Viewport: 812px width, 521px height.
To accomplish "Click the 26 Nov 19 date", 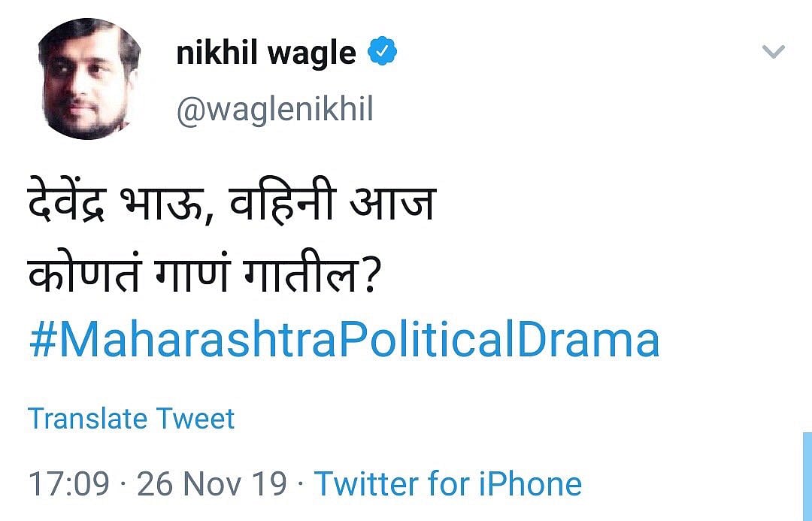I will click(212, 483).
